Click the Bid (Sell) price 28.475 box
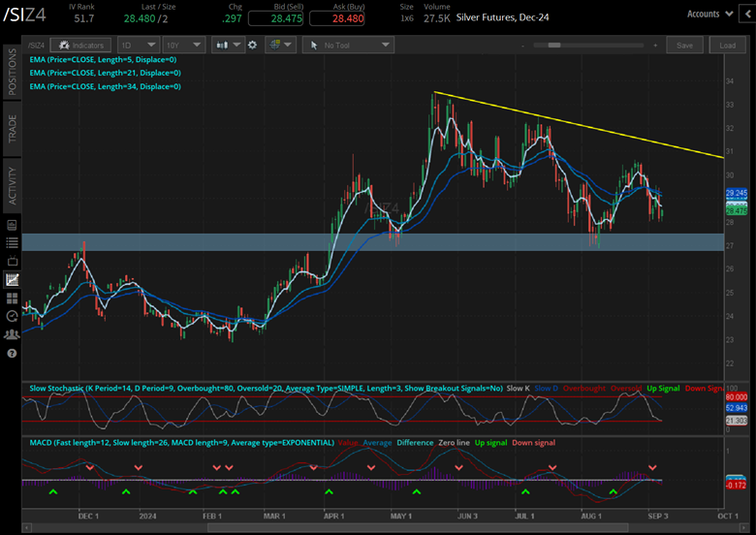 [275, 18]
